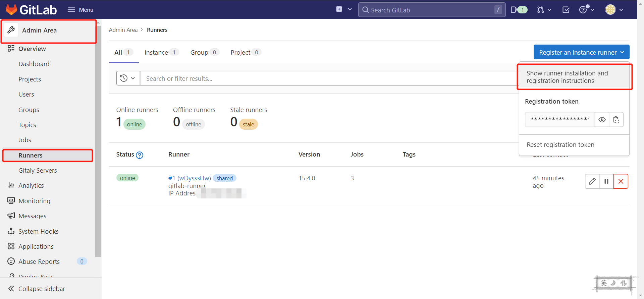Click the Analytics chart icon
Image resolution: width=644 pixels, height=299 pixels.
[x=11, y=185]
